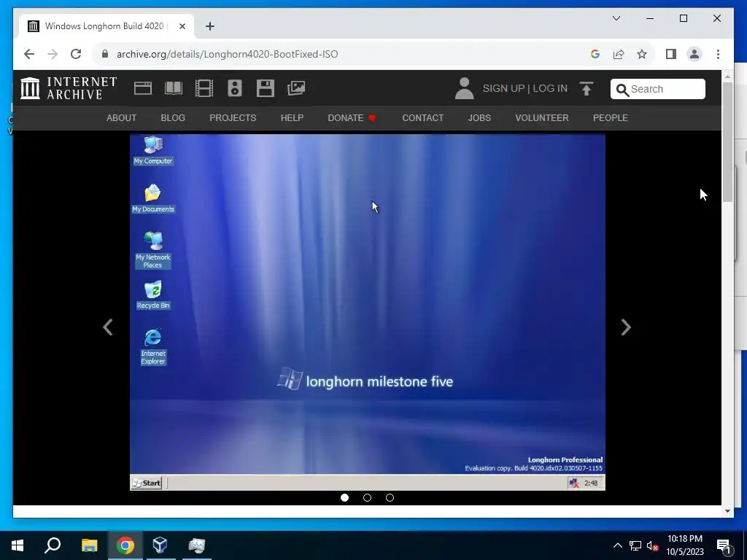Open File Explorer from taskbar
Screen dimensions: 747x560
click(x=89, y=545)
